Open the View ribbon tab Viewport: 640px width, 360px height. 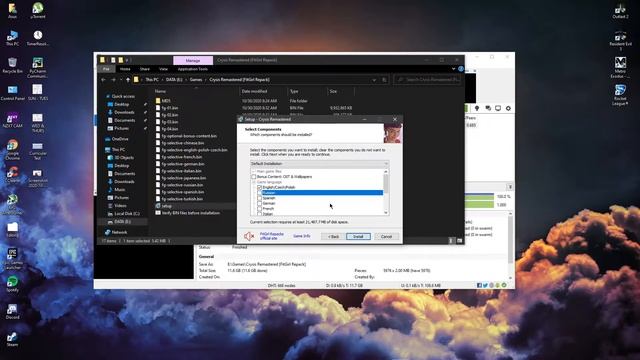click(x=163, y=69)
